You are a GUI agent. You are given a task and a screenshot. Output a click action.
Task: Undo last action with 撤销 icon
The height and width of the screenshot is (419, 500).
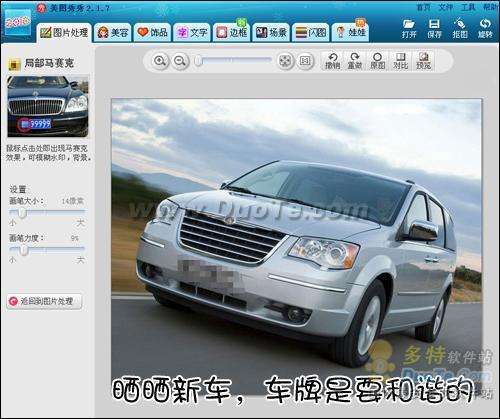(x=332, y=61)
